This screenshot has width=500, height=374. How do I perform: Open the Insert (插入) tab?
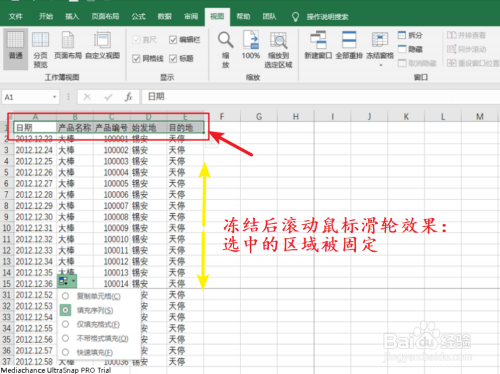click(x=72, y=16)
